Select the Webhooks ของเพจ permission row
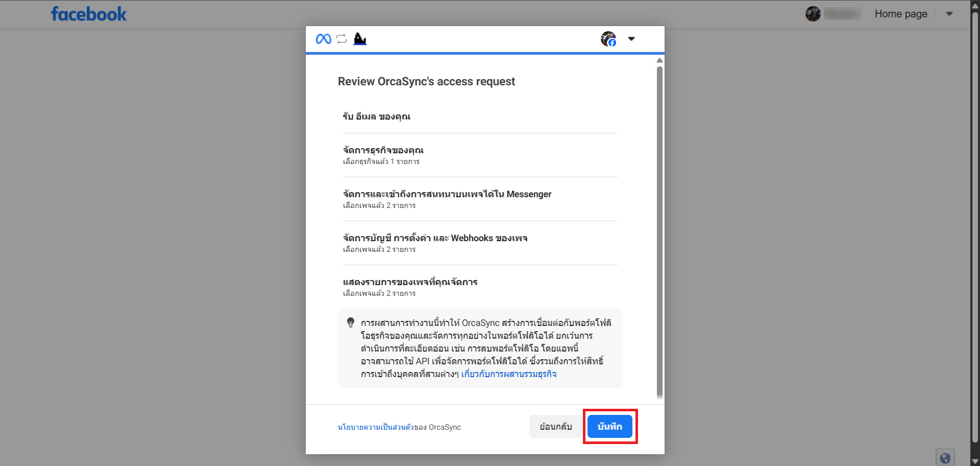 point(480,243)
